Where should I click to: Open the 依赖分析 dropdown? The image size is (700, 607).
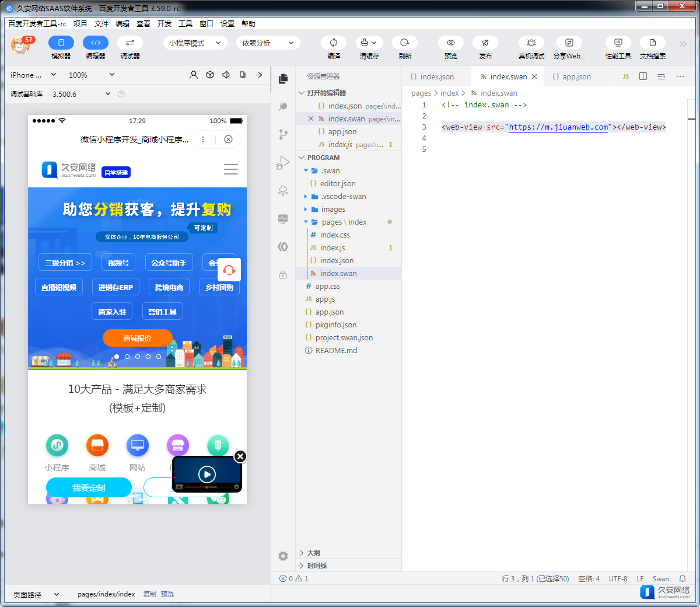pyautogui.click(x=268, y=43)
